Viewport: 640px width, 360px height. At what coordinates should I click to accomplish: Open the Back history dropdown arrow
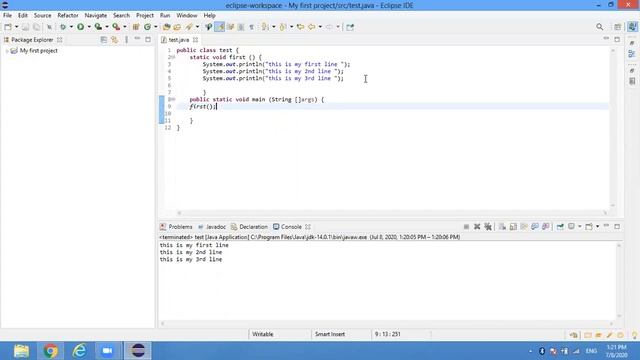320,27
